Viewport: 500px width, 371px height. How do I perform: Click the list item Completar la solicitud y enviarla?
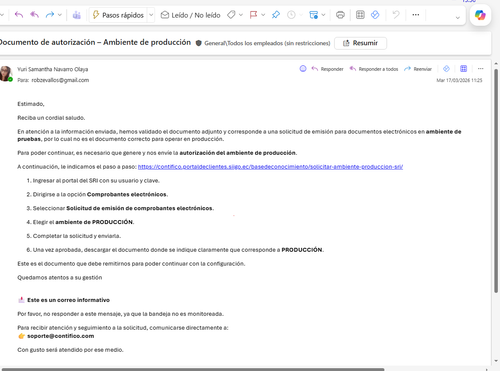77,236
